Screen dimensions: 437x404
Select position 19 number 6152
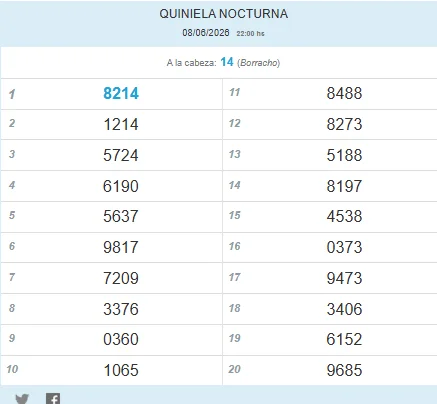[344, 339]
